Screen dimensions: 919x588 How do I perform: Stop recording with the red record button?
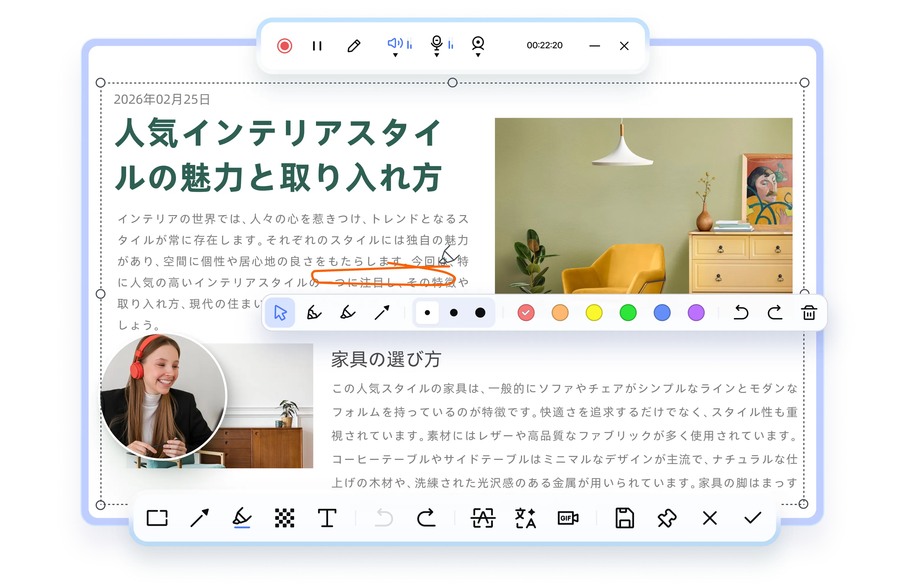coord(284,46)
